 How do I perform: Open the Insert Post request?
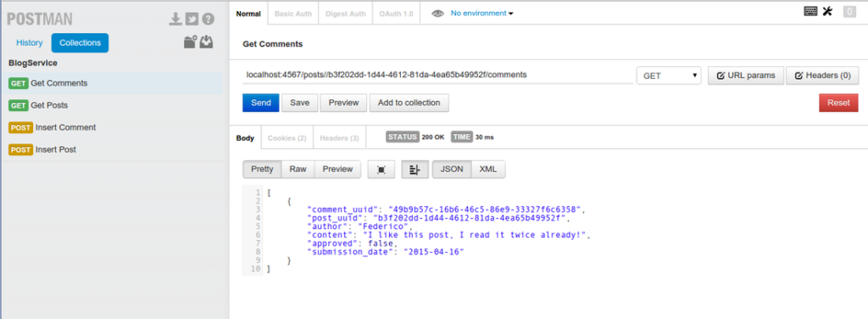[x=113, y=149]
